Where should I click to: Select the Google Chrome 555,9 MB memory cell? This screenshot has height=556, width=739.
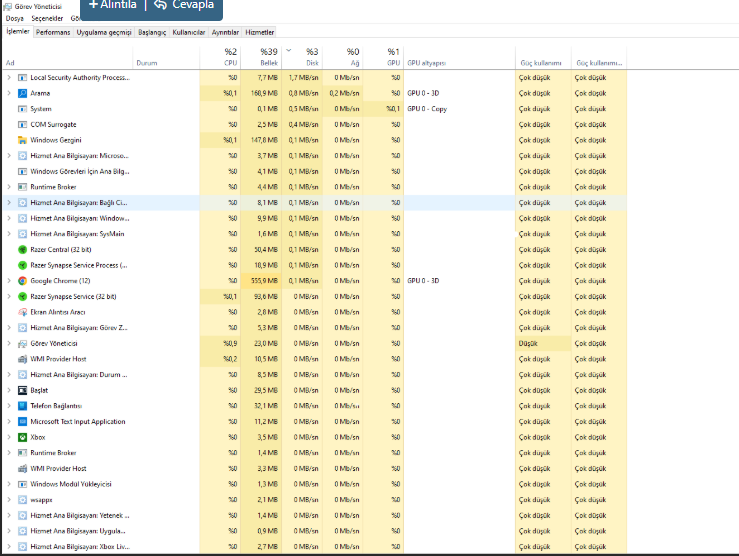coord(261,281)
